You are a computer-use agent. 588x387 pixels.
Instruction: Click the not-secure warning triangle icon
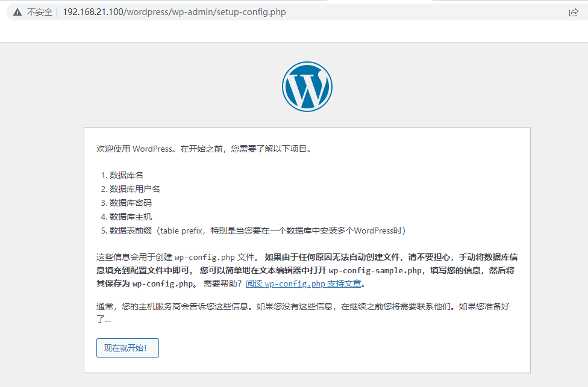pos(17,12)
